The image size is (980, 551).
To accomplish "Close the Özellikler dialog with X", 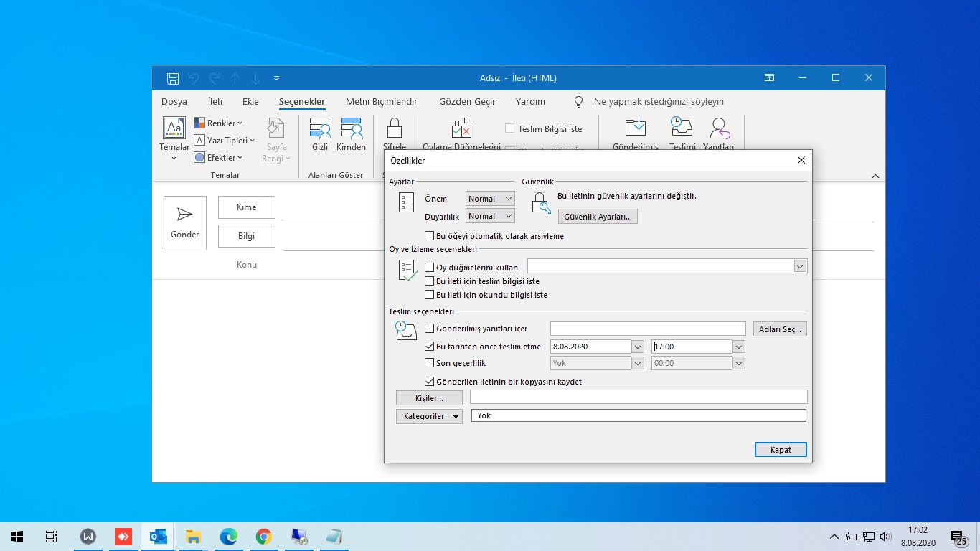I will pos(801,161).
